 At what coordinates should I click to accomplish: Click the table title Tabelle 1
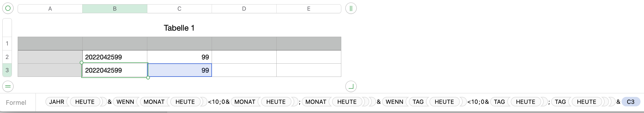click(179, 28)
